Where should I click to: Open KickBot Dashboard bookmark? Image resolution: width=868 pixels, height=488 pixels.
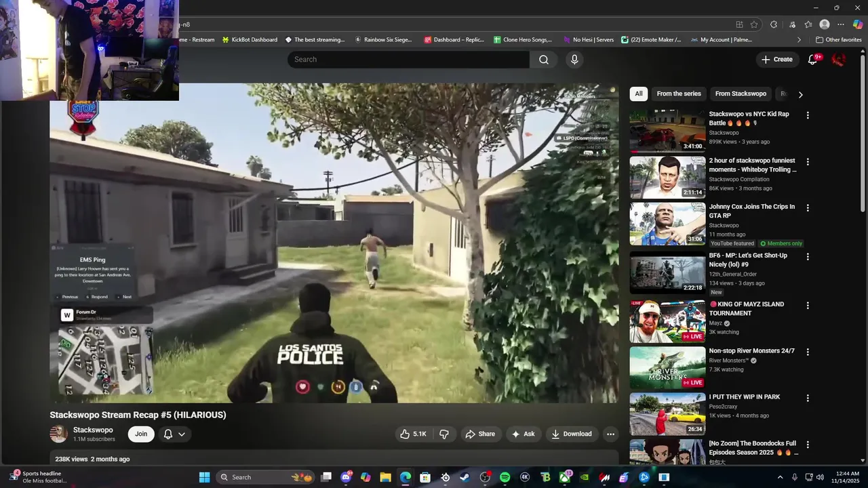[x=249, y=40]
